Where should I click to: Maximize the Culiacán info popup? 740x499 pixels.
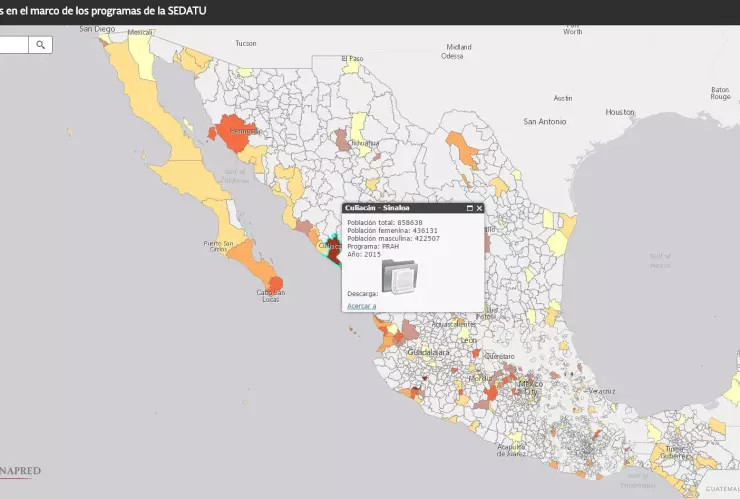point(470,208)
